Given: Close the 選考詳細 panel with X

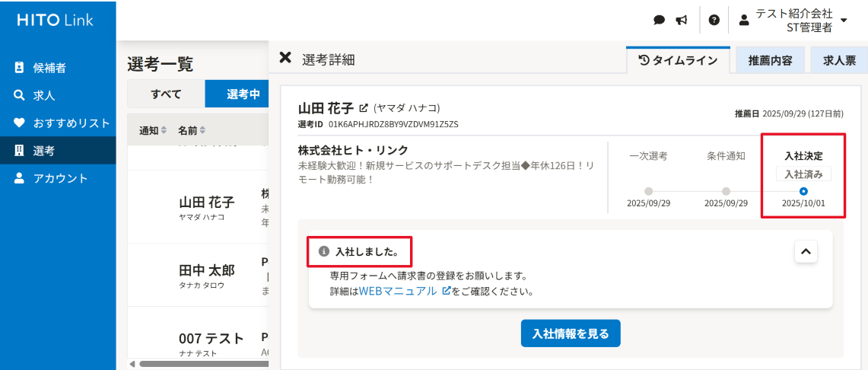Looking at the screenshot, I should [285, 58].
